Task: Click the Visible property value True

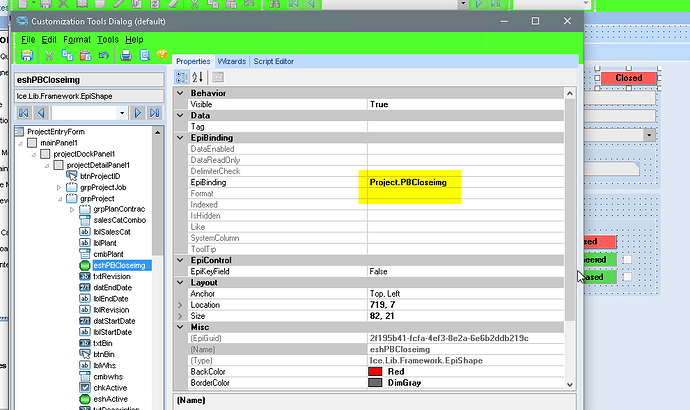Action: click(379, 104)
